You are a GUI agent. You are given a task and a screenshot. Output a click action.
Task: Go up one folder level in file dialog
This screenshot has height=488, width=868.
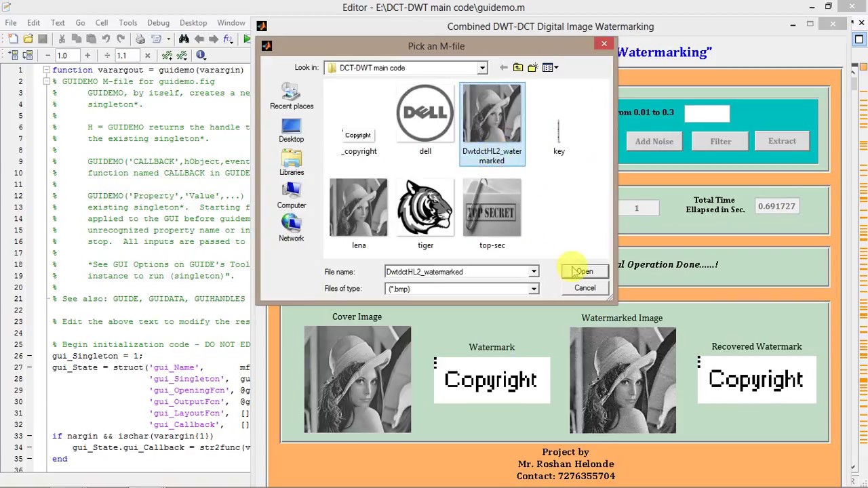518,68
